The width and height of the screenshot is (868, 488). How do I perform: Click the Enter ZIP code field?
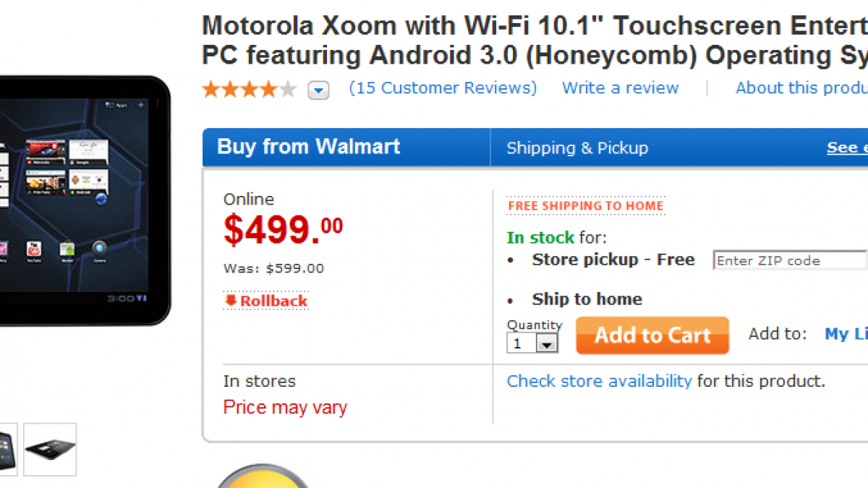(788, 261)
